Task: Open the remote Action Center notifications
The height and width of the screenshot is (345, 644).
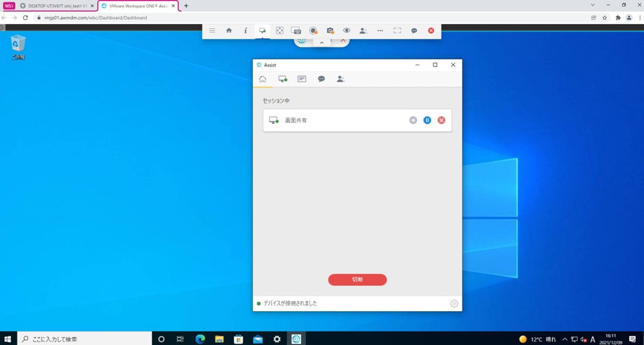Action: click(632, 339)
